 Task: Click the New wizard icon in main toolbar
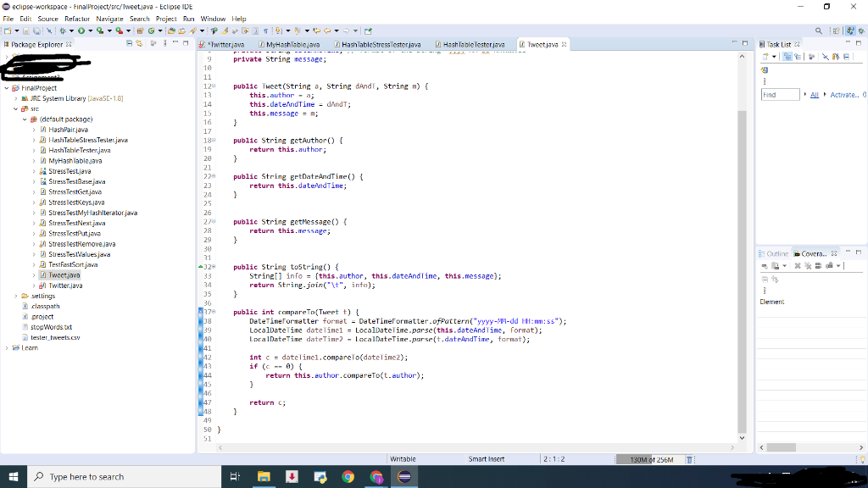(x=8, y=31)
